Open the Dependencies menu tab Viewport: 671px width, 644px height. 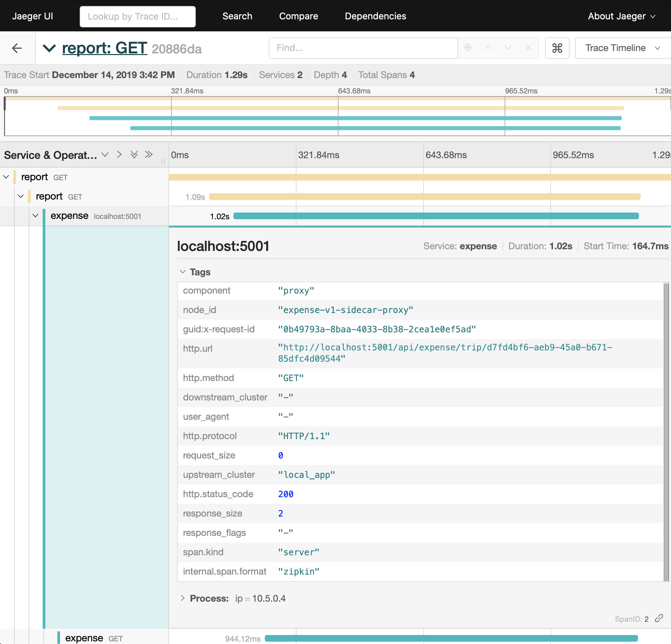point(374,16)
